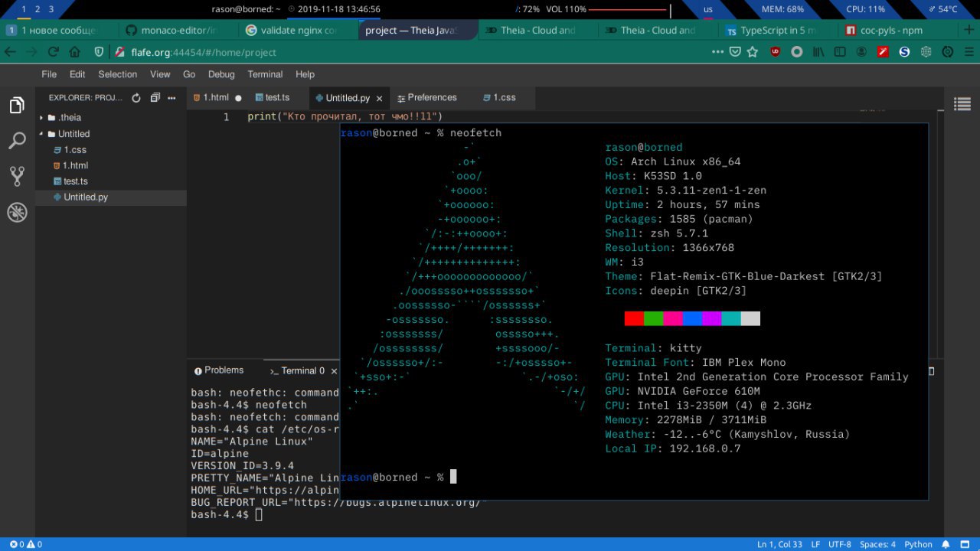
Task: Open the tracking protection shield icon
Action: 99,52
